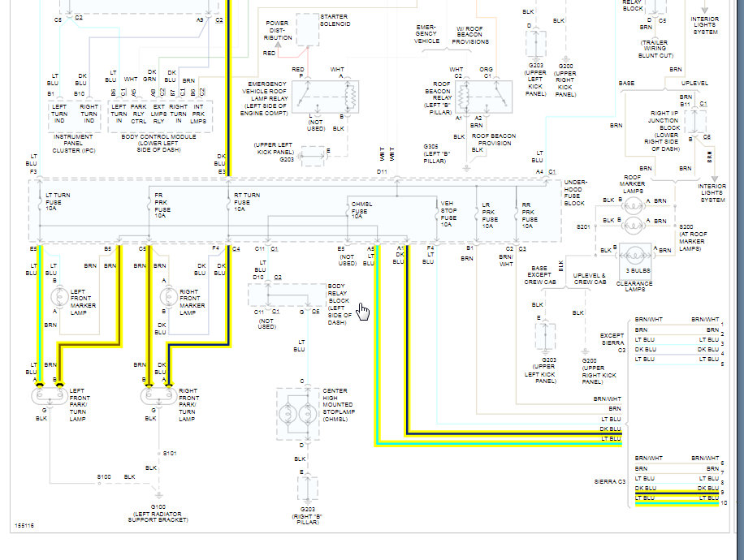Click the "ROOF MARKER LAMPS" label
The width and height of the screenshot is (744, 560).
point(633,184)
